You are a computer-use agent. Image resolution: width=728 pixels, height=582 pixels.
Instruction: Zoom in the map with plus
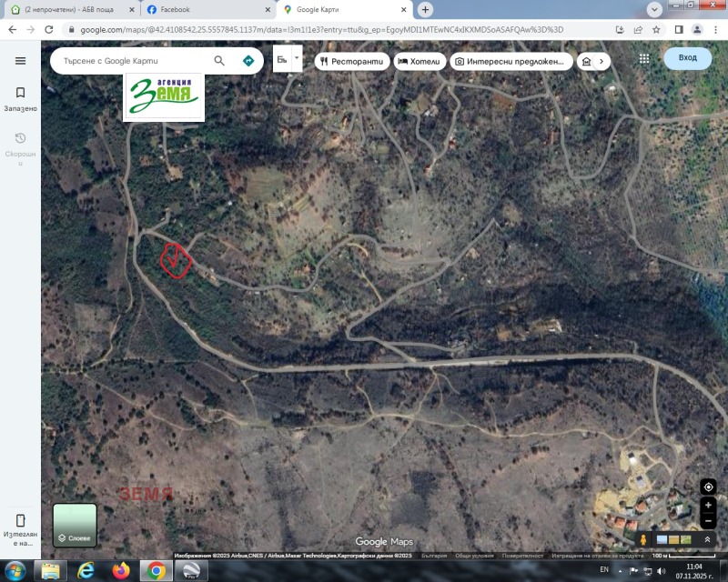coord(708,506)
